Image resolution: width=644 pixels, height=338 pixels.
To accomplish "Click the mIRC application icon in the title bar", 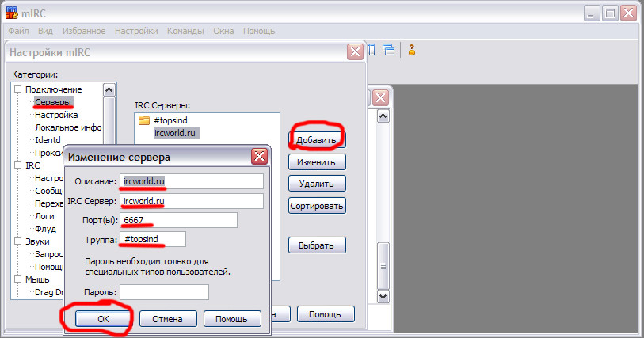I will pyautogui.click(x=12, y=13).
